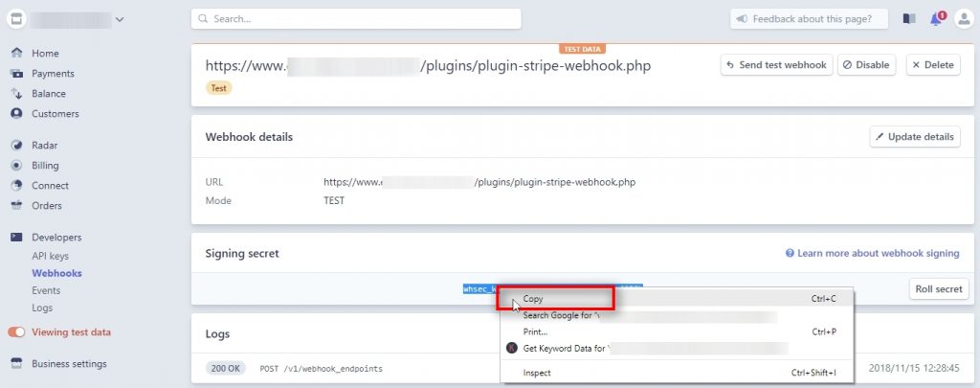Click the Send test webhook button
The width and height of the screenshot is (980, 388).
(776, 65)
